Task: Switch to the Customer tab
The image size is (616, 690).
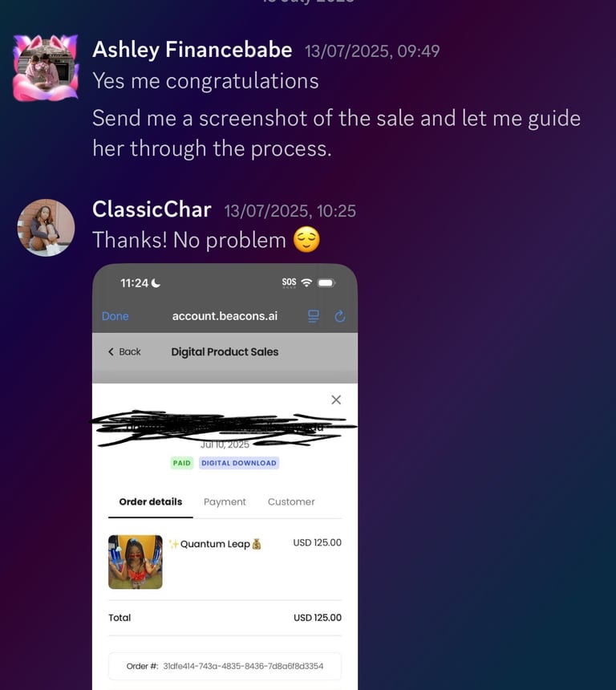Action: 291,501
